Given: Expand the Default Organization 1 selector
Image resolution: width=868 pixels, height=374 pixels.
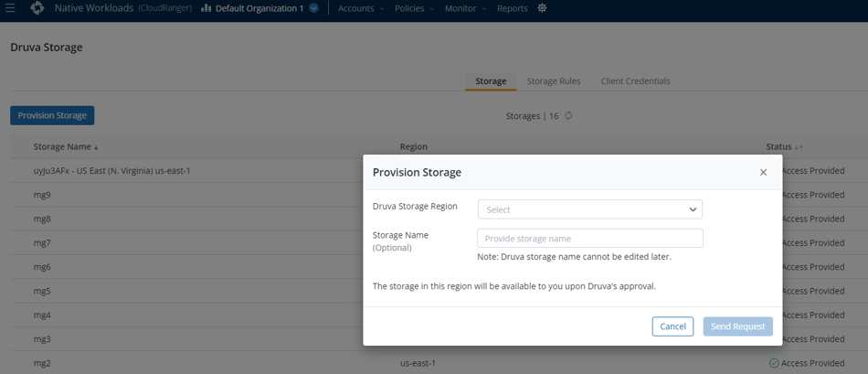Looking at the screenshot, I should 314,8.
